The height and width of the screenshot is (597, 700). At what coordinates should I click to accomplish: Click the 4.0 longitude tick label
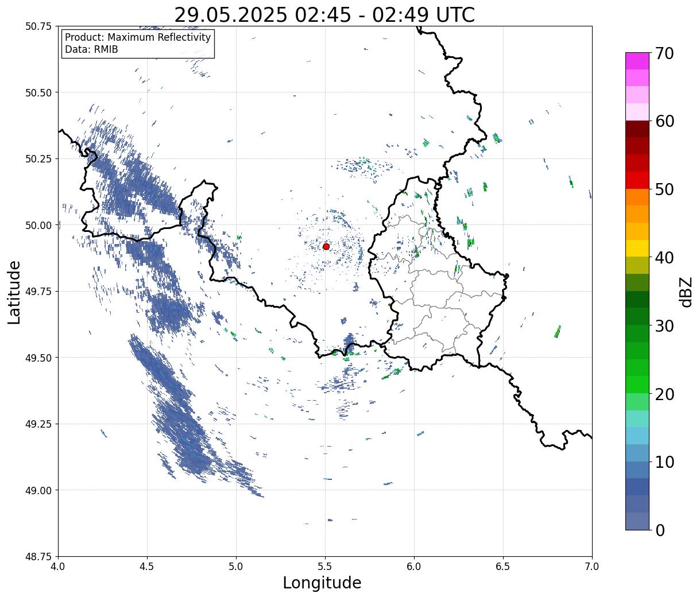pyautogui.click(x=58, y=567)
